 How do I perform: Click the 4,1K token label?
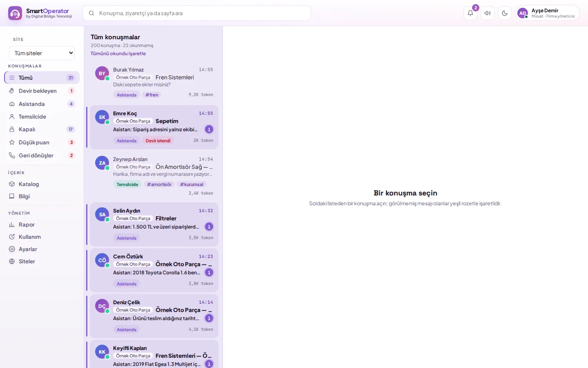click(x=201, y=330)
